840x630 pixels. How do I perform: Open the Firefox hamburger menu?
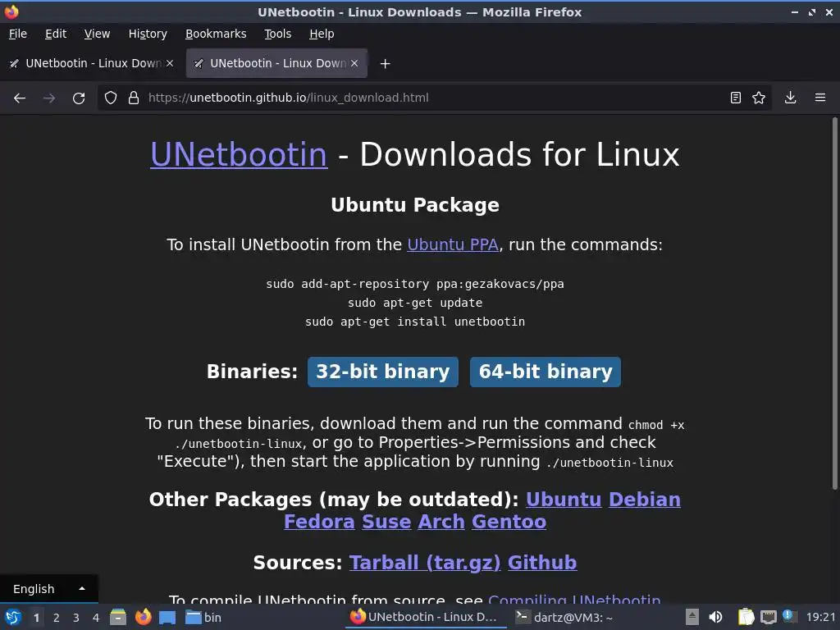(x=820, y=98)
